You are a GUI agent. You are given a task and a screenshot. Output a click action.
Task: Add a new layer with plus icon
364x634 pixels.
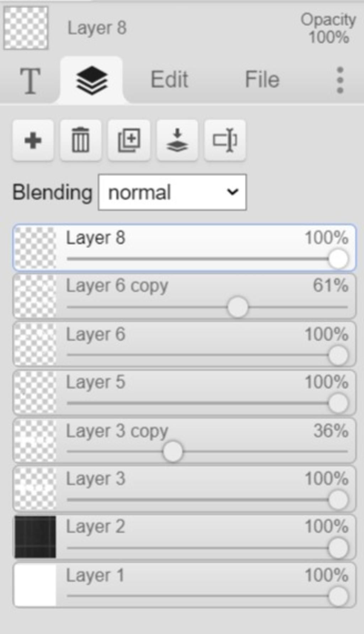33,140
